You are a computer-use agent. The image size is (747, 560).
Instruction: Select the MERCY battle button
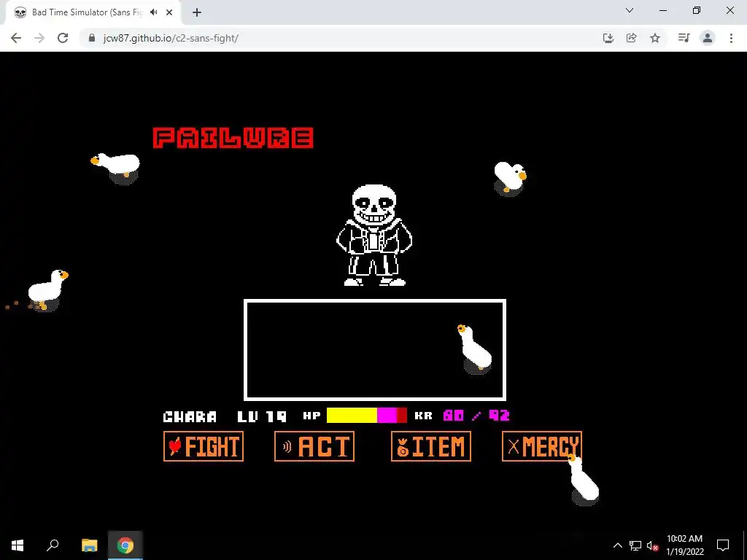pos(542,446)
